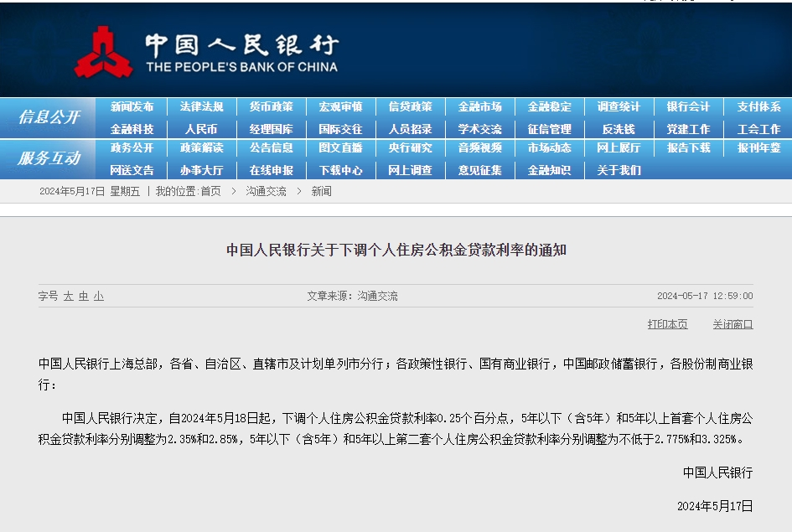The width and height of the screenshot is (792, 532).
Task: Open the 音频视频 page
Action: point(479,149)
